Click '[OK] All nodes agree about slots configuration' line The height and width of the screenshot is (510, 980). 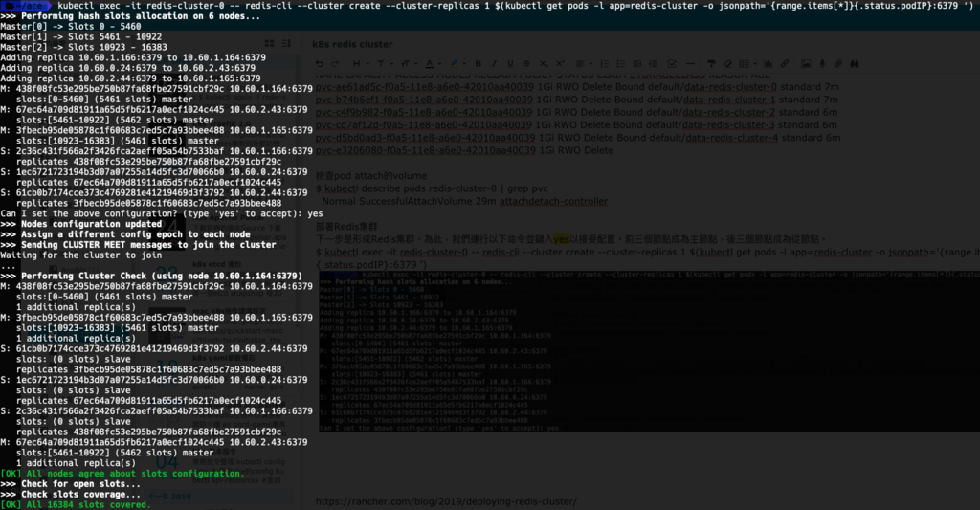(122, 474)
